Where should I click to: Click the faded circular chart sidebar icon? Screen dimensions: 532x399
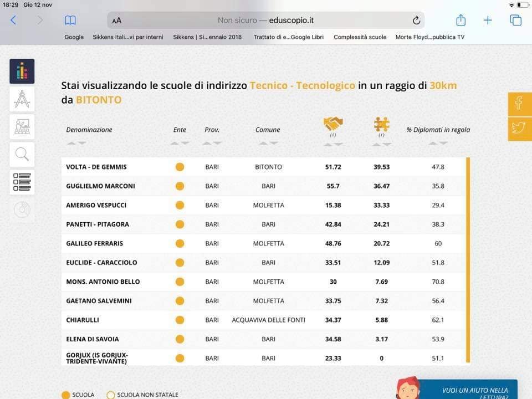[22, 209]
